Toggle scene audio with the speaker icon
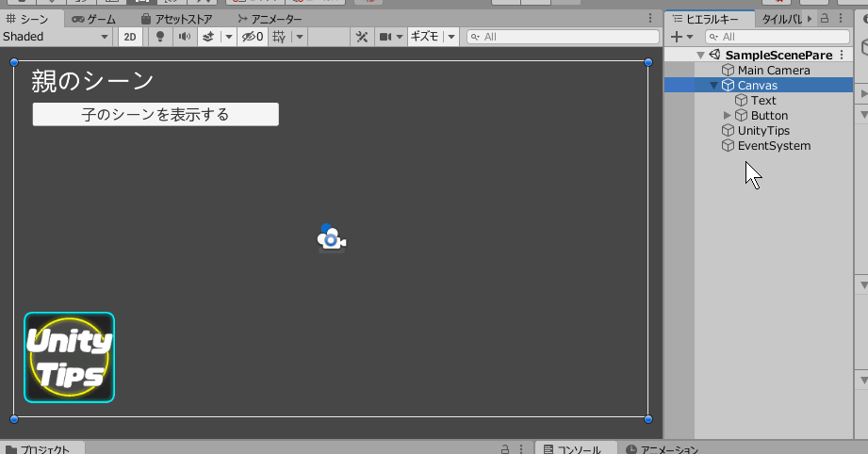Image resolution: width=868 pixels, height=454 pixels. tap(184, 37)
